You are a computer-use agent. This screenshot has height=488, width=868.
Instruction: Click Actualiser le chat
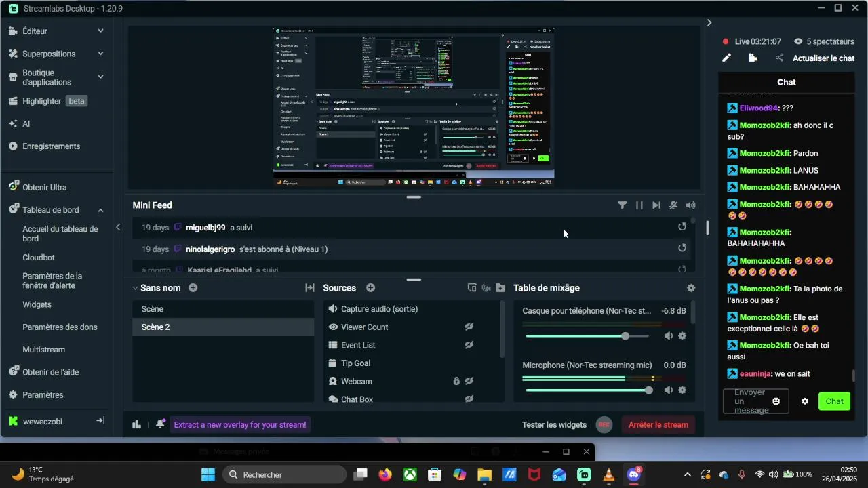(823, 58)
